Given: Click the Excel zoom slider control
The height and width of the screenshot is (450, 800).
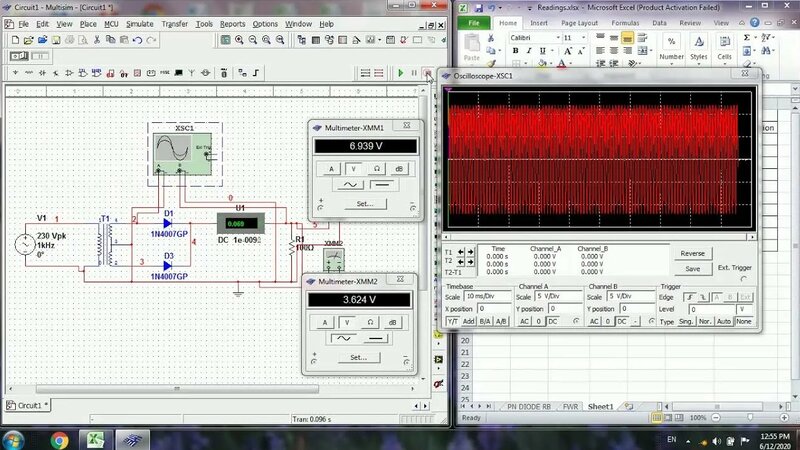Looking at the screenshot, I should pos(749,417).
